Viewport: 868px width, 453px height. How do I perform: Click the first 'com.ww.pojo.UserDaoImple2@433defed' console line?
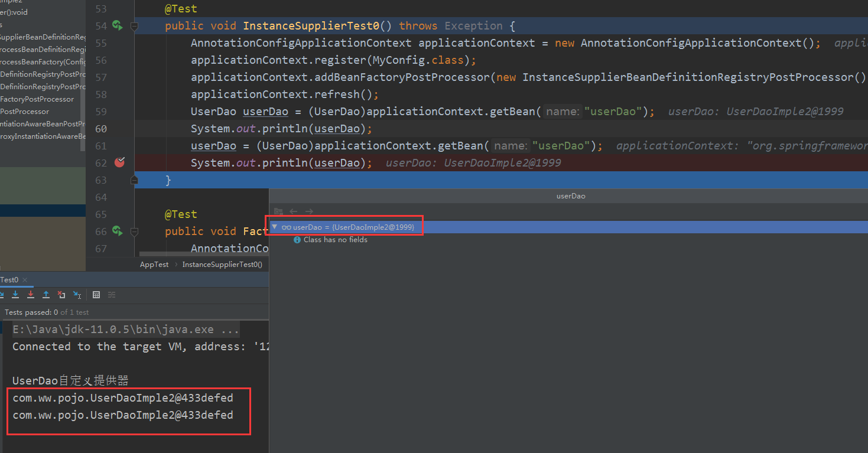pyautogui.click(x=123, y=398)
